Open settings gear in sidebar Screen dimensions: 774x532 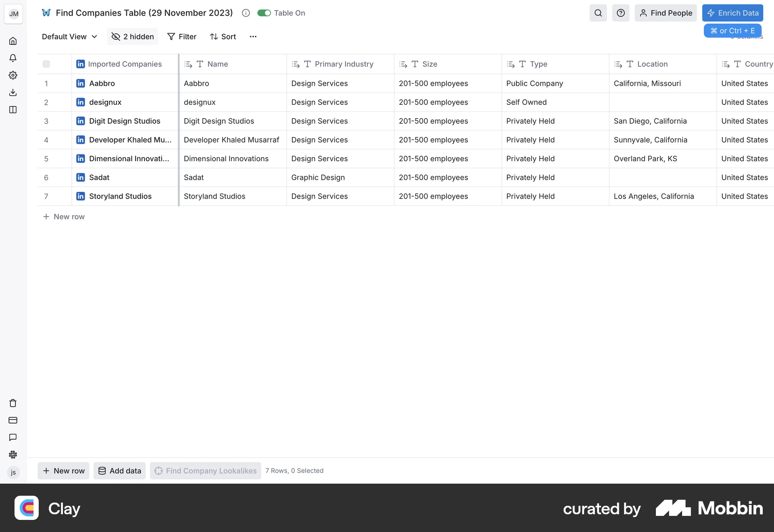click(x=13, y=75)
